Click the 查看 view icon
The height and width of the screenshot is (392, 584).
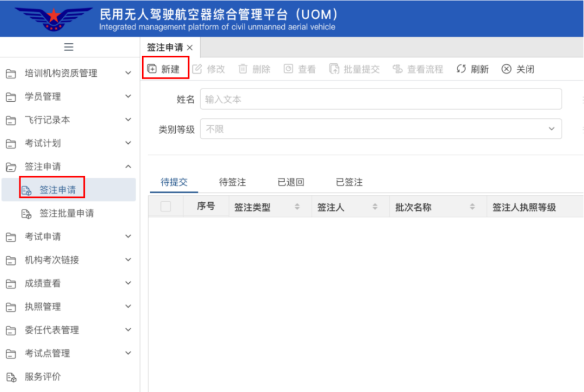[288, 69]
